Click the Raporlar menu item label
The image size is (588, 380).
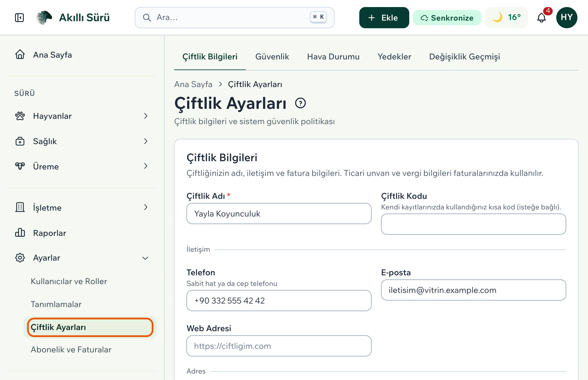pyautogui.click(x=50, y=233)
